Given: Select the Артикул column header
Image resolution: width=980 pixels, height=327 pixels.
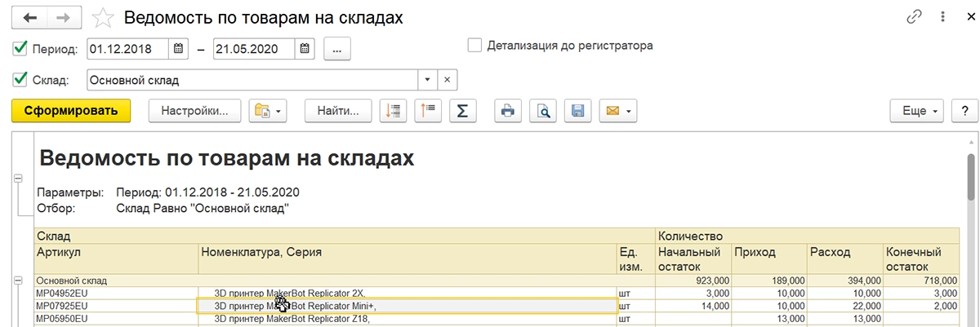Looking at the screenshot, I should [x=116, y=258].
